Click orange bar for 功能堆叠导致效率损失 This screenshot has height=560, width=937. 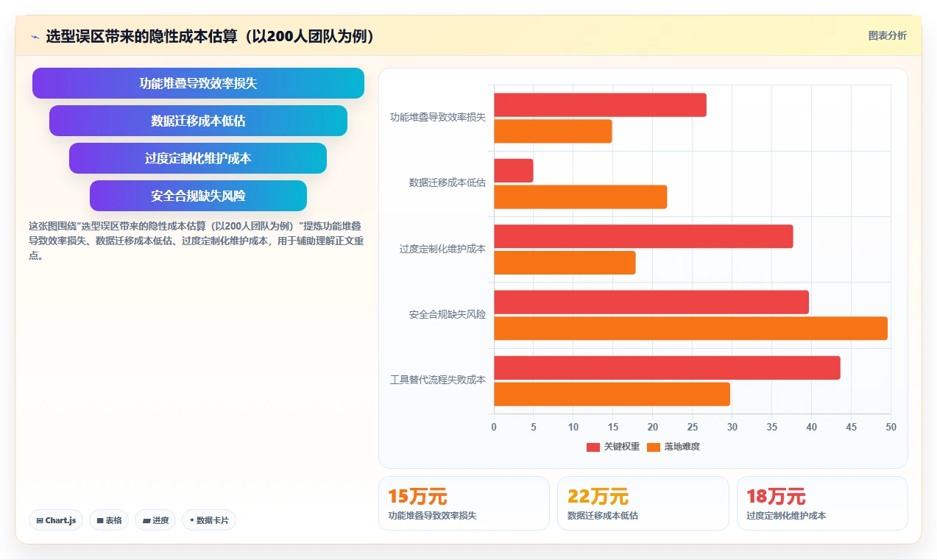pyautogui.click(x=553, y=131)
